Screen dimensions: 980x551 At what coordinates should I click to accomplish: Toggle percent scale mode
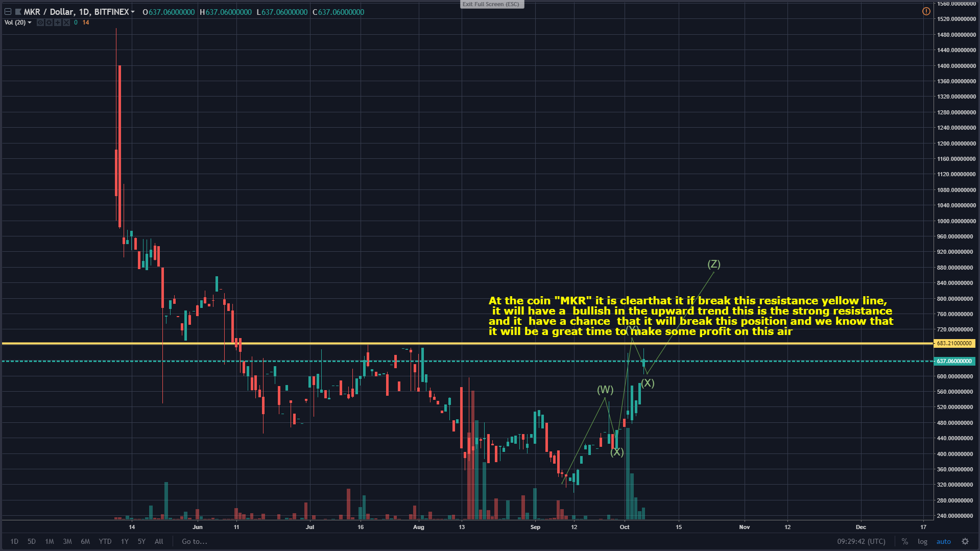[x=904, y=541]
